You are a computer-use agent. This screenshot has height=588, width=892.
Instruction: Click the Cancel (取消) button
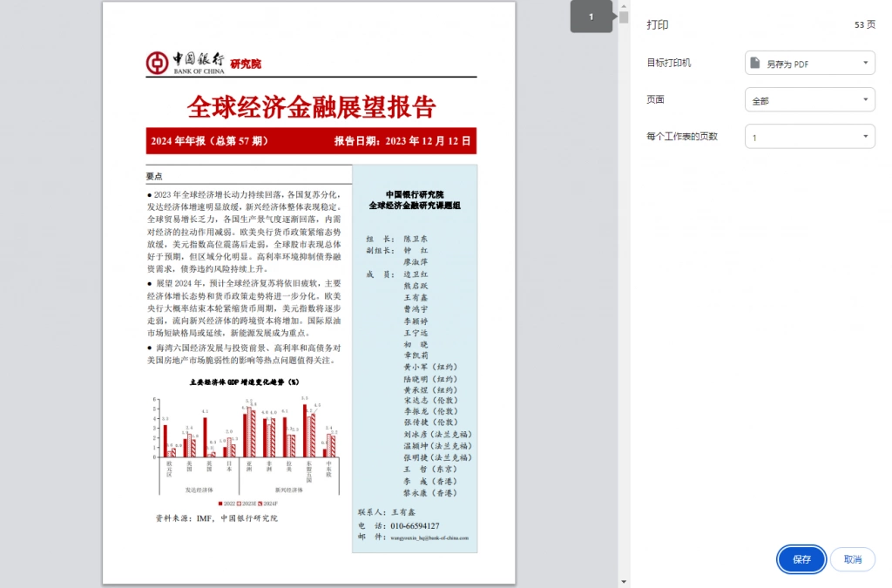(852, 559)
